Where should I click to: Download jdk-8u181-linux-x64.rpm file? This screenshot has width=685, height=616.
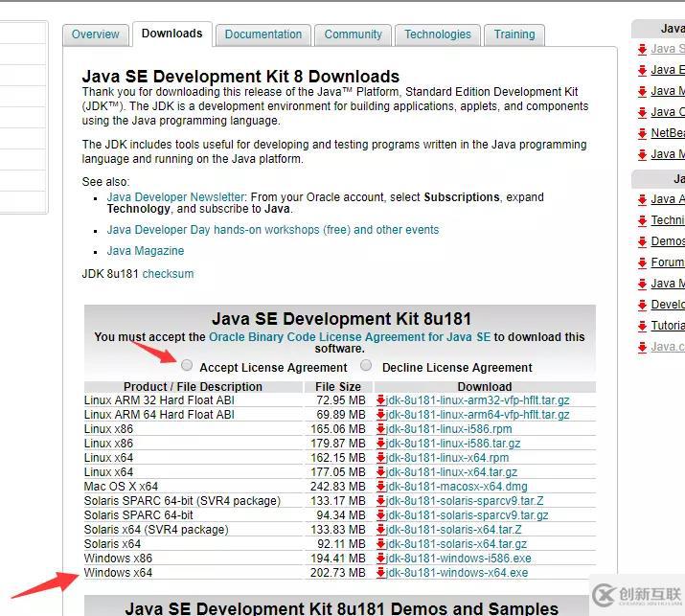pyautogui.click(x=447, y=458)
